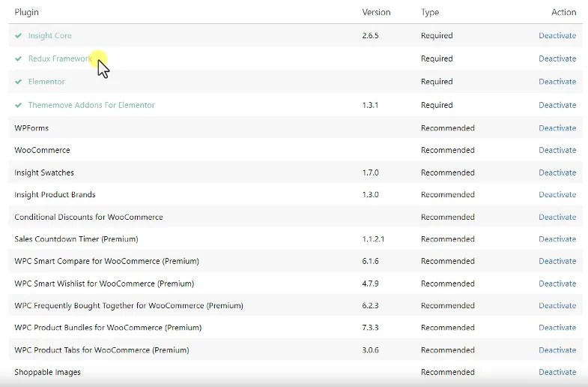588x387 pixels.
Task: Deactivate Conditional Discounts for WooCommerce
Action: [x=557, y=217]
